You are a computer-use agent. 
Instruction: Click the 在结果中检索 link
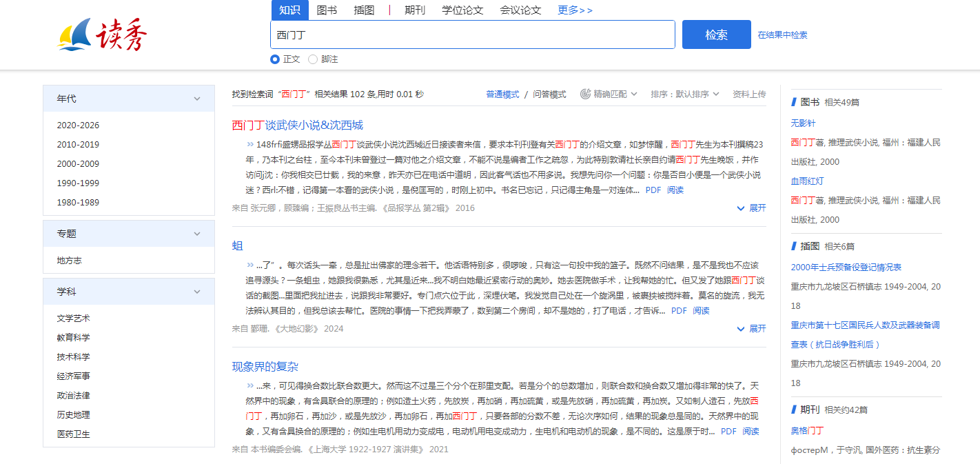[x=782, y=35]
